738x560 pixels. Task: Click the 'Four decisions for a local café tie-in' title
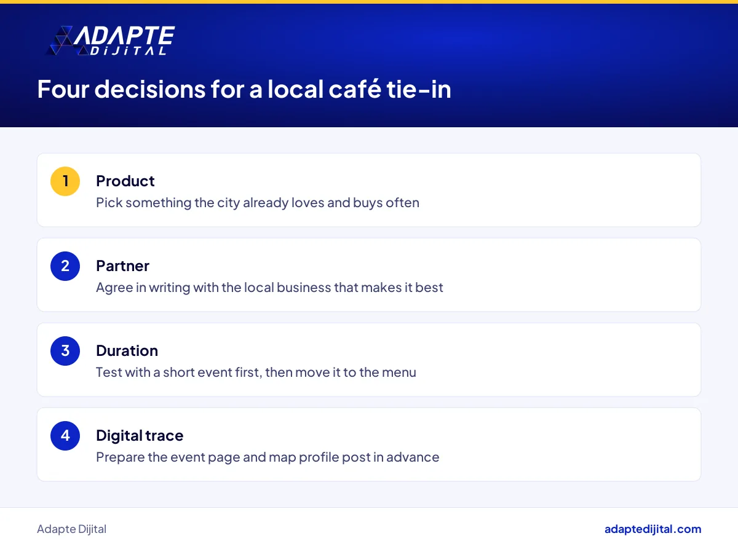point(244,89)
